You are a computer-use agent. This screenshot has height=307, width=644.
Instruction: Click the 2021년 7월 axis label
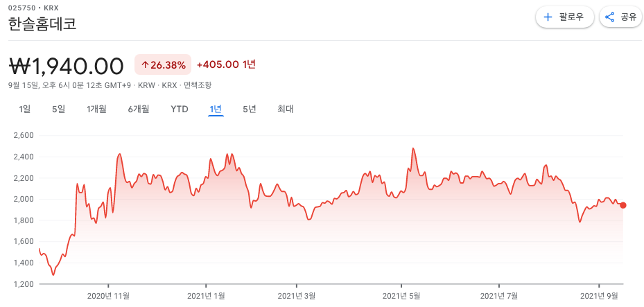click(499, 295)
